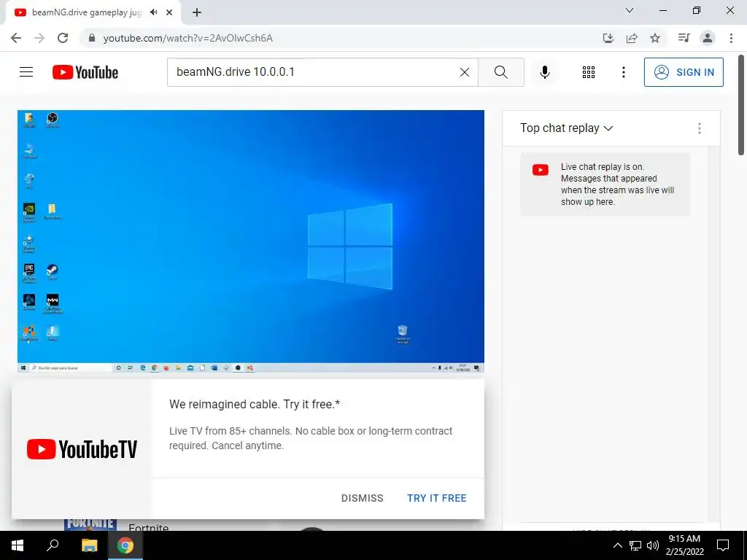The height and width of the screenshot is (560, 747).
Task: Install app via address bar install icon
Action: tap(608, 38)
